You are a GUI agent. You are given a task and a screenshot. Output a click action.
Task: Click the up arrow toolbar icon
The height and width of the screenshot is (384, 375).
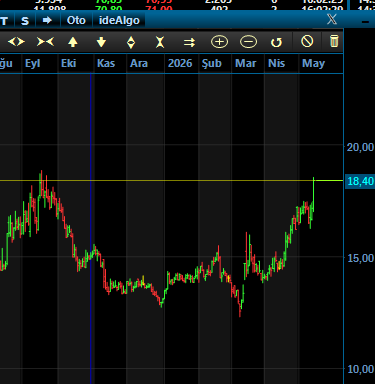[73, 42]
